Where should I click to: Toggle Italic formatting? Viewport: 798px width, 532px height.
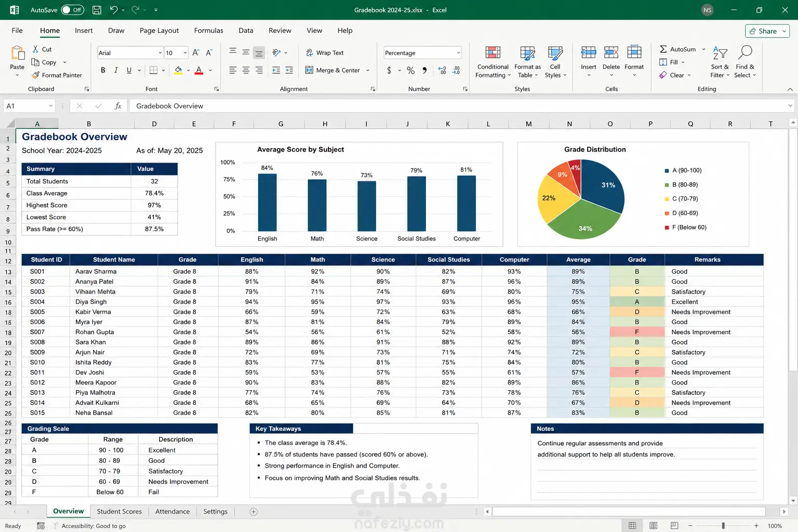(x=116, y=70)
